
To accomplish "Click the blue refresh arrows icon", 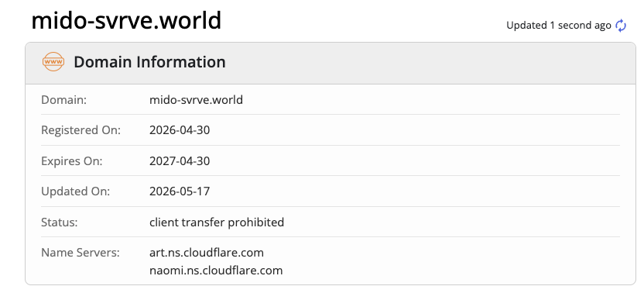I will pos(621,26).
